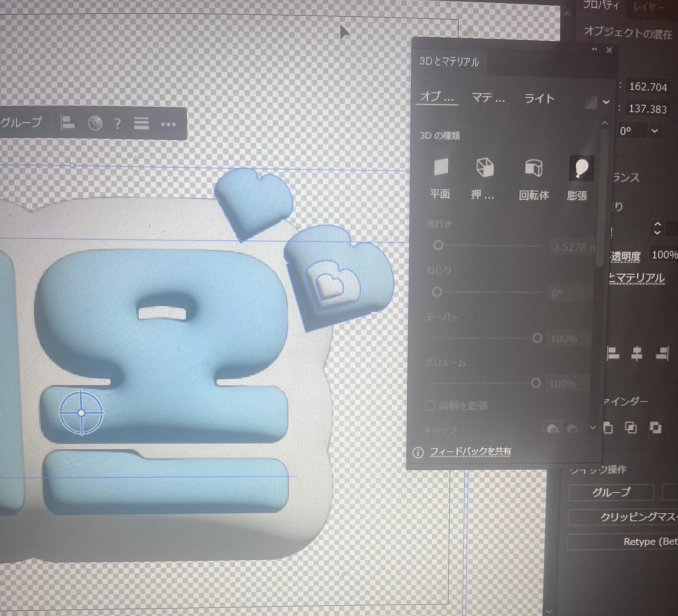Viewport: 678px width, 616px height.
Task: Select the first cap style toggle
Action: coord(553,429)
